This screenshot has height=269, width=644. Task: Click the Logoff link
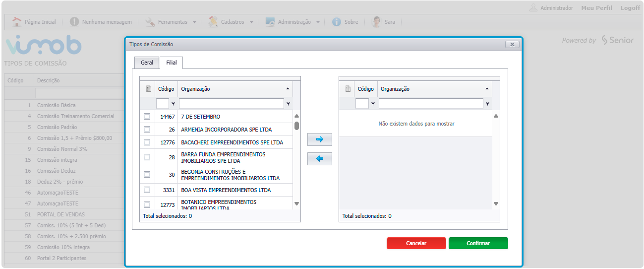coord(630,8)
